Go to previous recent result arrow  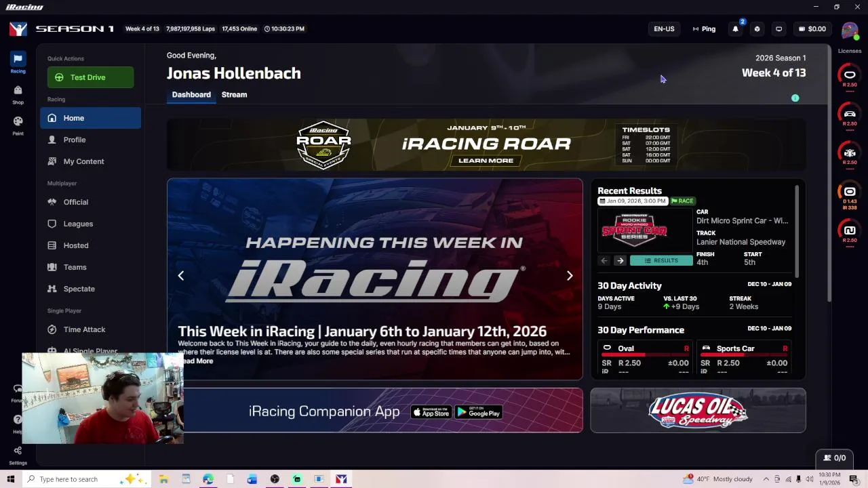point(604,260)
